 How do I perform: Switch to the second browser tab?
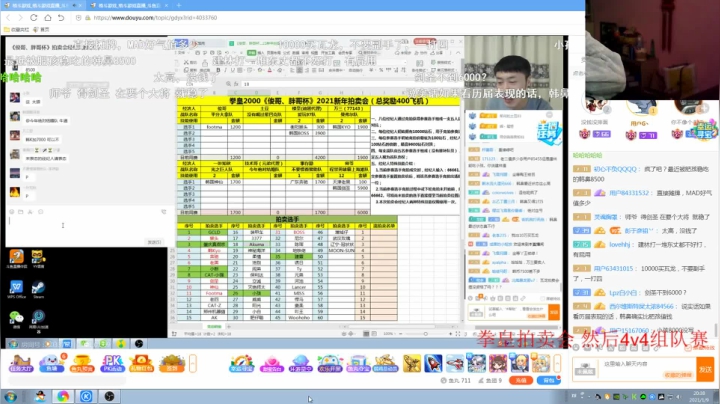[129, 5]
